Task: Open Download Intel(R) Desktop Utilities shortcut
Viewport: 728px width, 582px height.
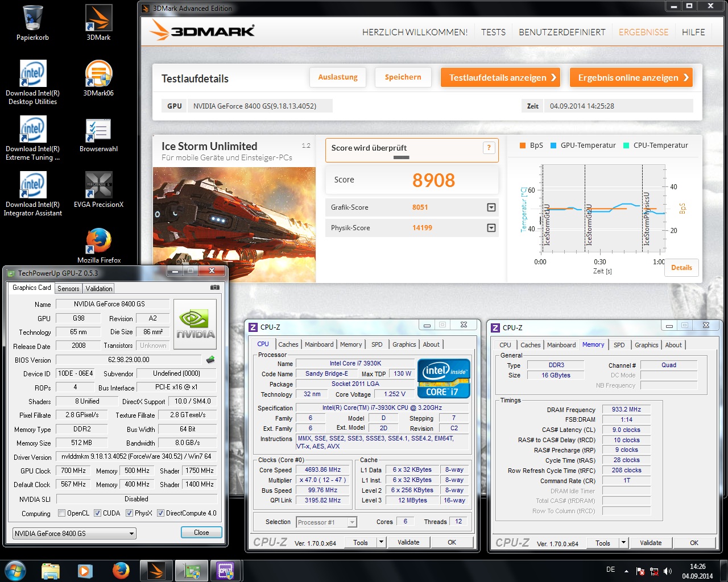Action: pyautogui.click(x=33, y=82)
